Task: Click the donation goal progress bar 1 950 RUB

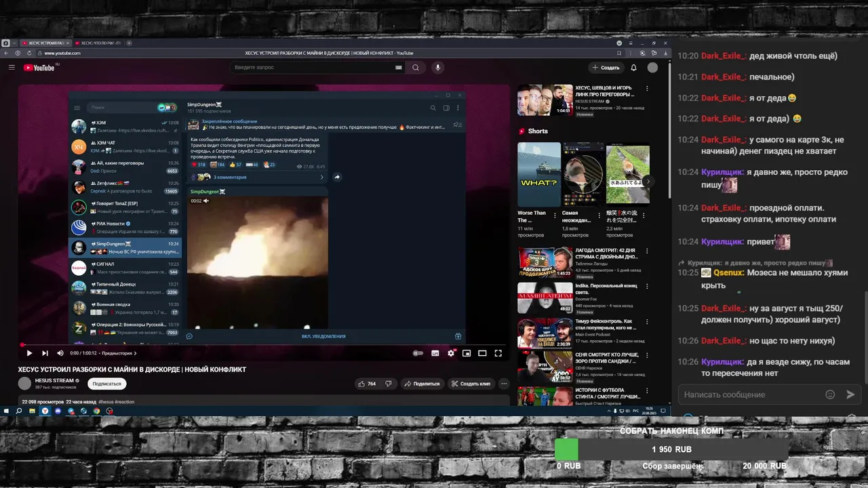Action: (x=671, y=449)
